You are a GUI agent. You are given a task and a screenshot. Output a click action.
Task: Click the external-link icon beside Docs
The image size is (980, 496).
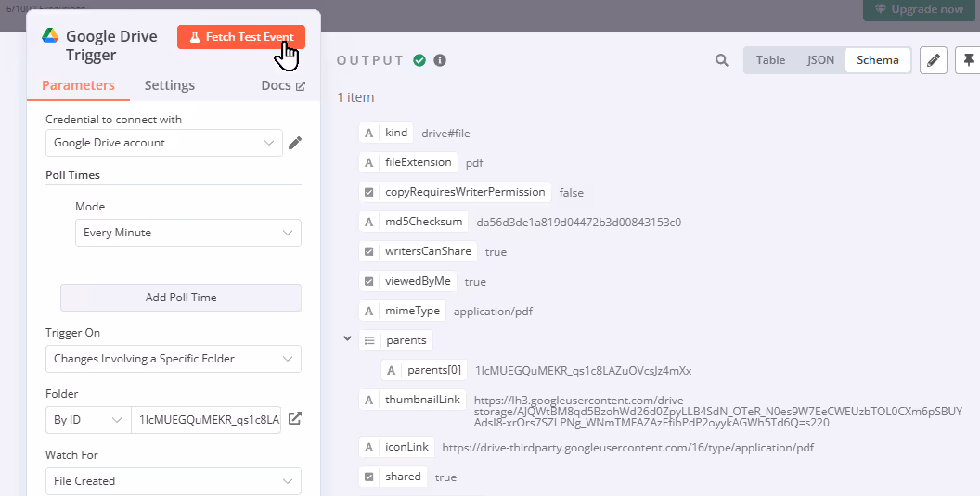coord(301,86)
